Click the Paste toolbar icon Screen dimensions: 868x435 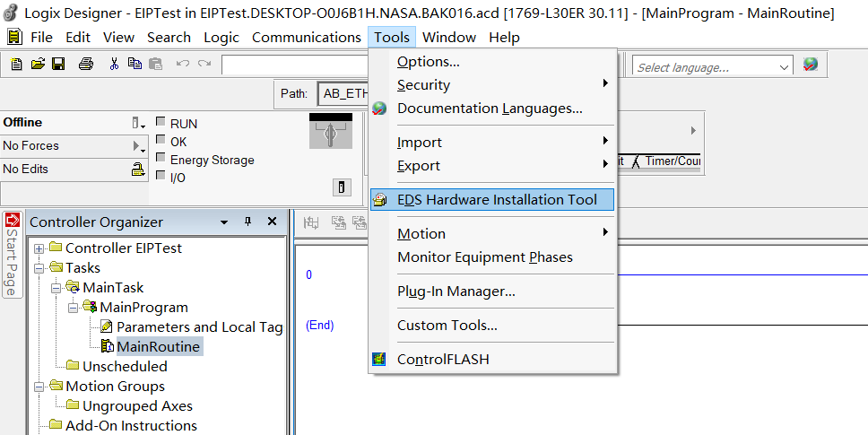[155, 65]
